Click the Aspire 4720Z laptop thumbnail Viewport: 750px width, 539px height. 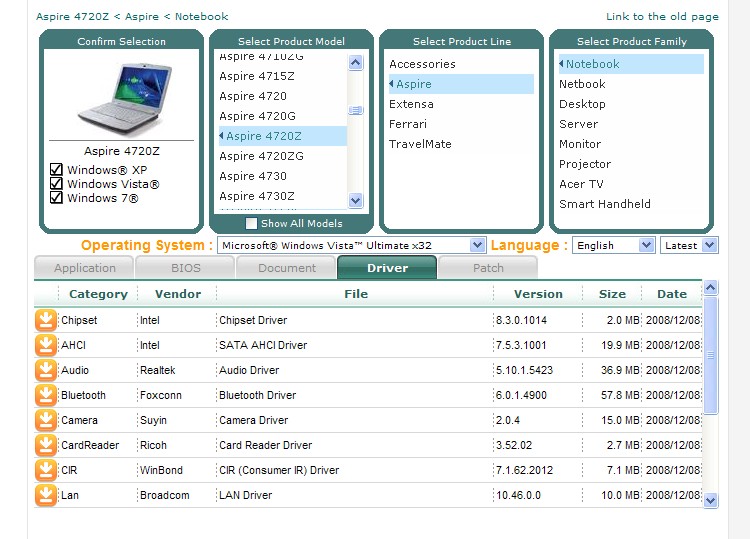click(x=125, y=99)
